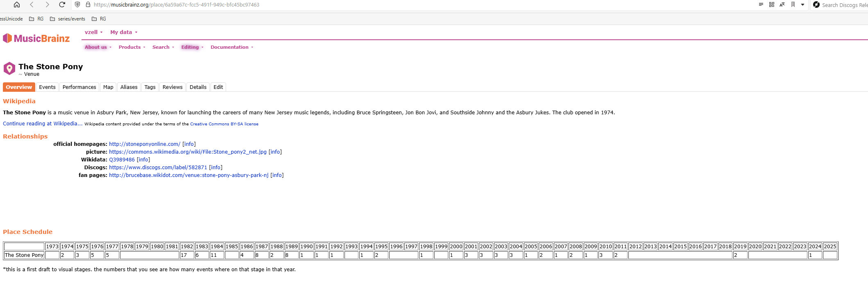Click the translate page icon

[x=782, y=5]
